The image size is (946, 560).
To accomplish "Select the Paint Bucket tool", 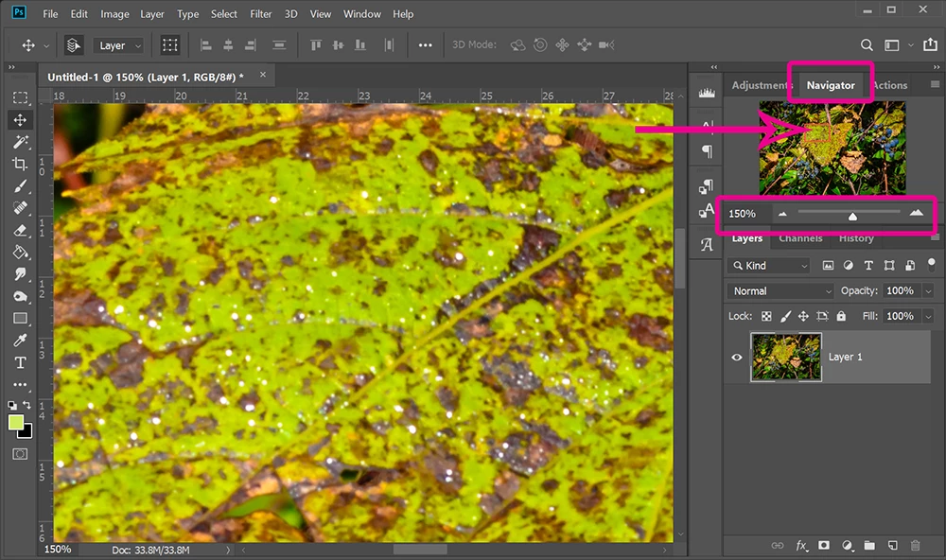I will (20, 253).
